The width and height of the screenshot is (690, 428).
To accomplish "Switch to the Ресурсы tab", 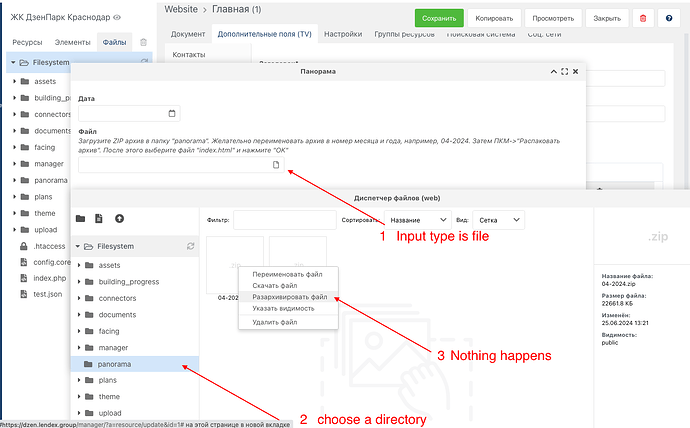I will pos(27,42).
